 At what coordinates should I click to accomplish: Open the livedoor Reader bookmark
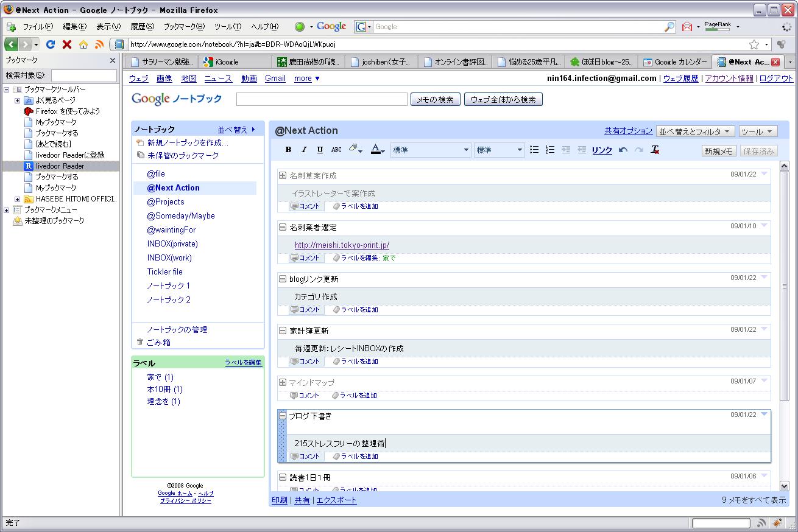click(60, 166)
